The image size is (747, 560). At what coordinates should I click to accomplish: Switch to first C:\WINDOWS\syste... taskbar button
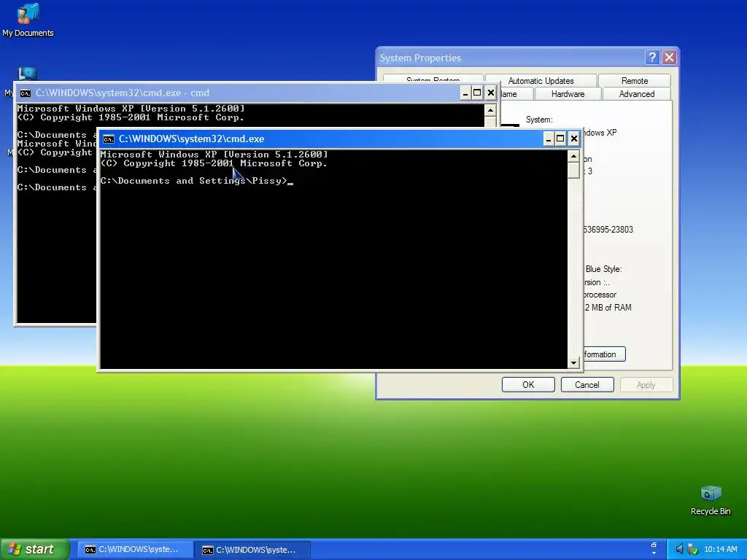(135, 550)
